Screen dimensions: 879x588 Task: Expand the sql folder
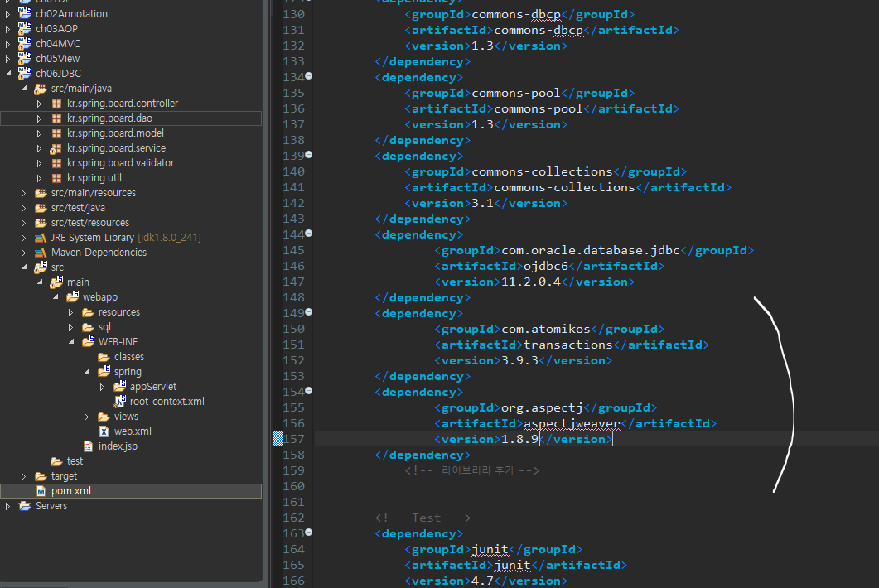[70, 327]
